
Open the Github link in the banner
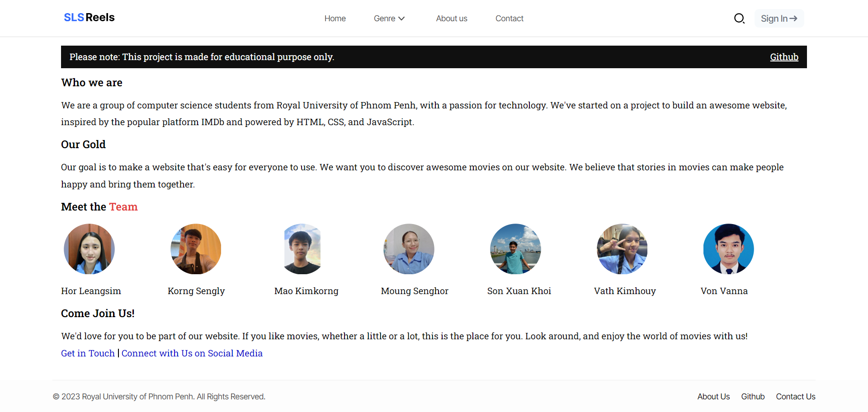pyautogui.click(x=784, y=57)
